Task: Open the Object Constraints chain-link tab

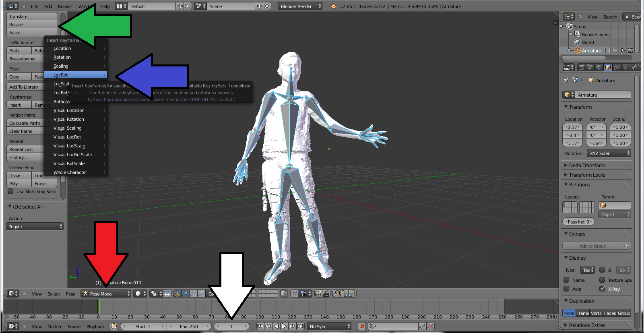Action: pyautogui.click(x=617, y=67)
